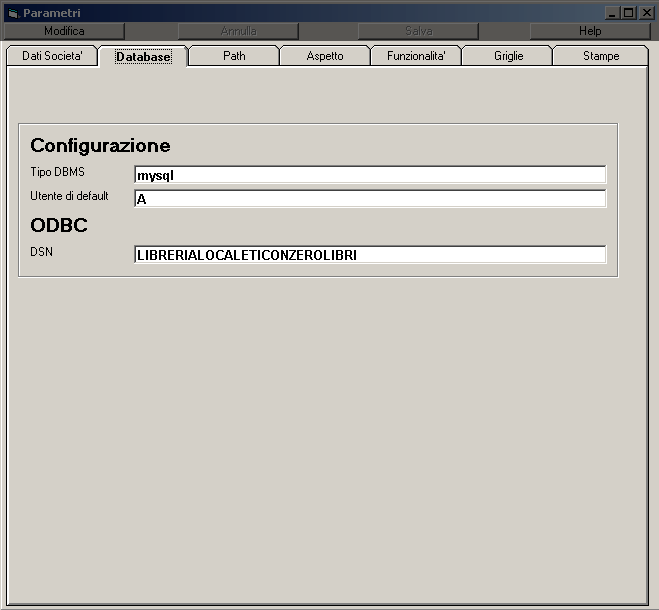659x610 pixels.
Task: Click the greyed-out Salva button
Action: pos(418,31)
